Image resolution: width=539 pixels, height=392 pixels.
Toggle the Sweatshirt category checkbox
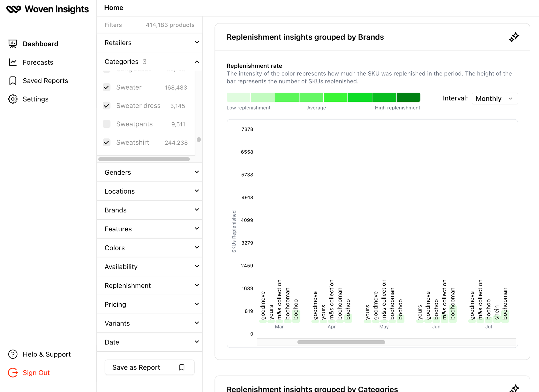pyautogui.click(x=107, y=142)
